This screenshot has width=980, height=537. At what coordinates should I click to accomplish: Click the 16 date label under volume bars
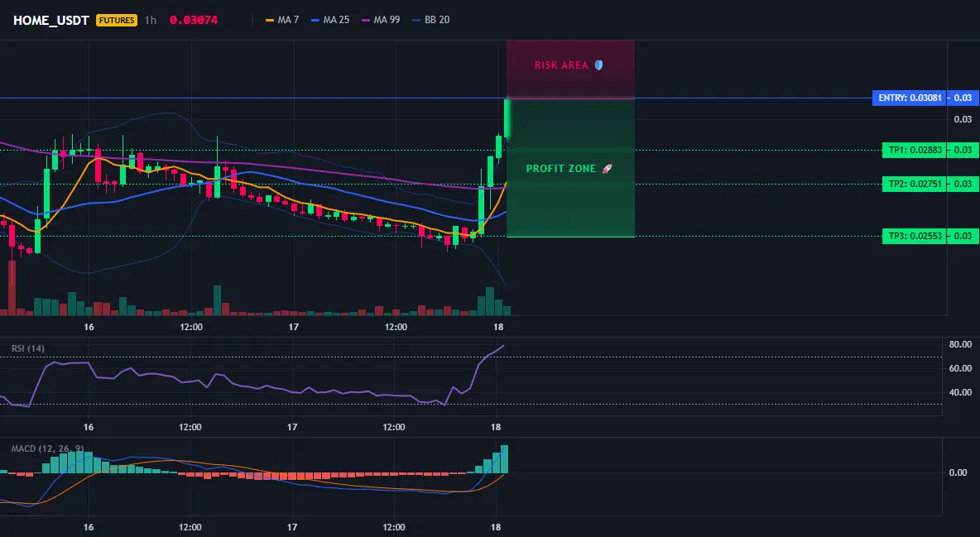(x=89, y=327)
